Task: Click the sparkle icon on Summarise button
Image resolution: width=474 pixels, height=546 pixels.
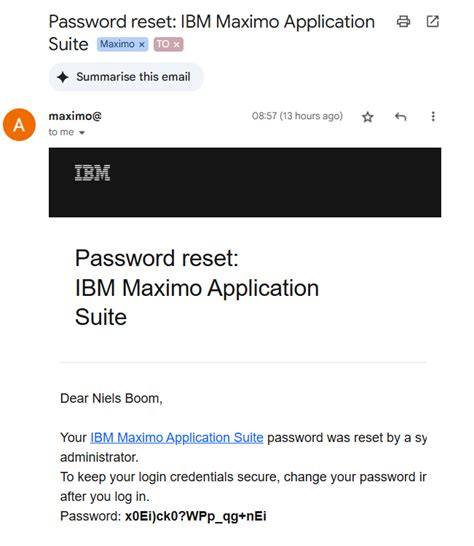Action: coord(63,77)
